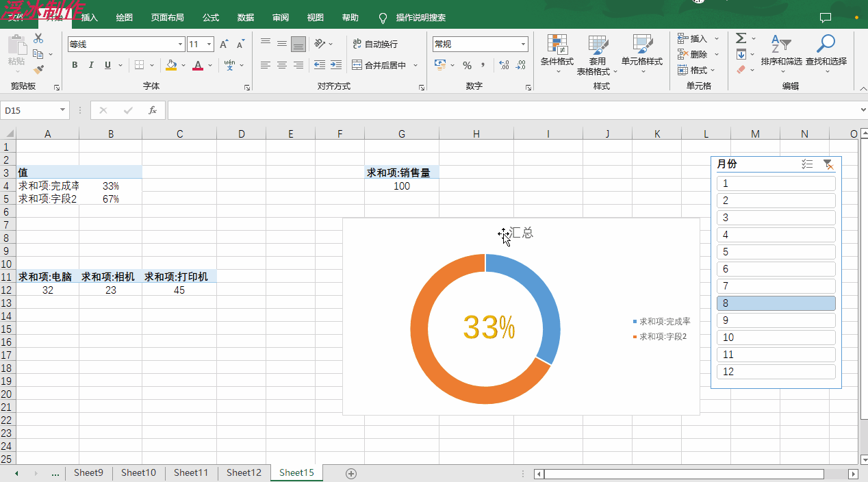Click the Fill down icon
This screenshot has width=868, height=482.
741,54
